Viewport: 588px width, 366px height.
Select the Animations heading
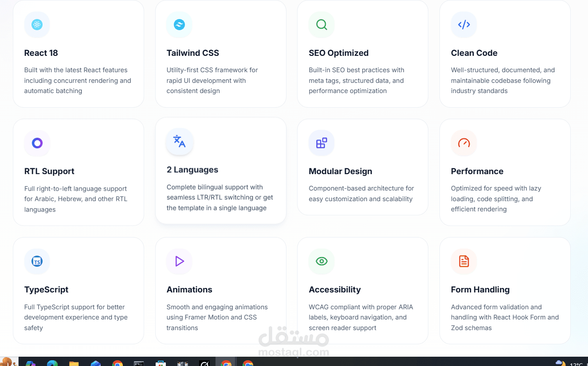189,290
